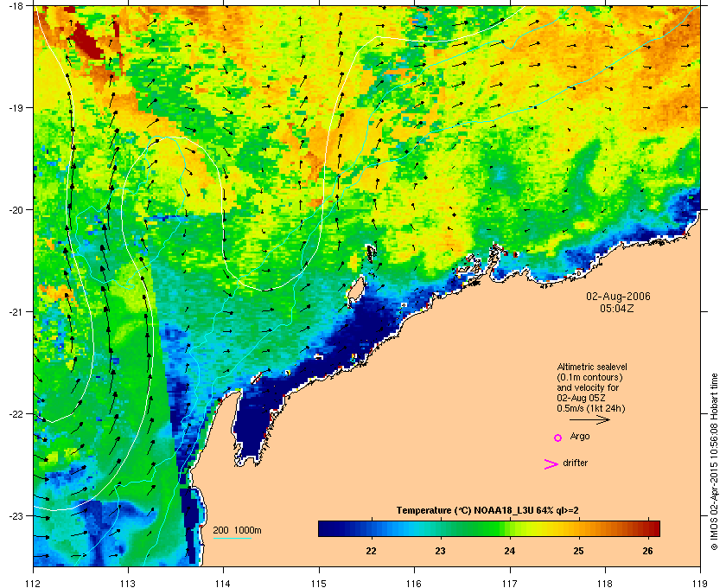Click the latitude axis label -20

[16, 209]
